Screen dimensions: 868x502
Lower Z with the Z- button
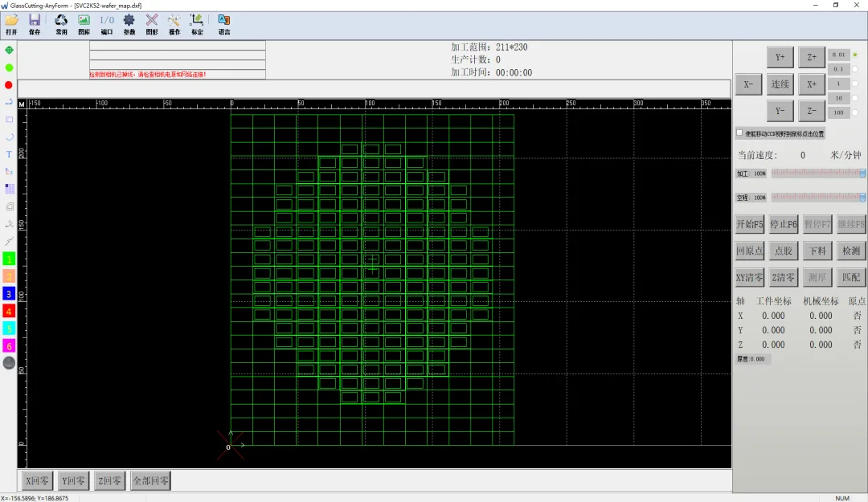click(812, 111)
